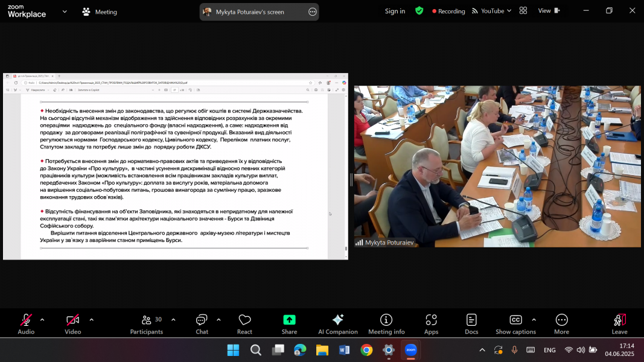Click the green encryption shield icon
This screenshot has height=362, width=644.
pos(419,11)
